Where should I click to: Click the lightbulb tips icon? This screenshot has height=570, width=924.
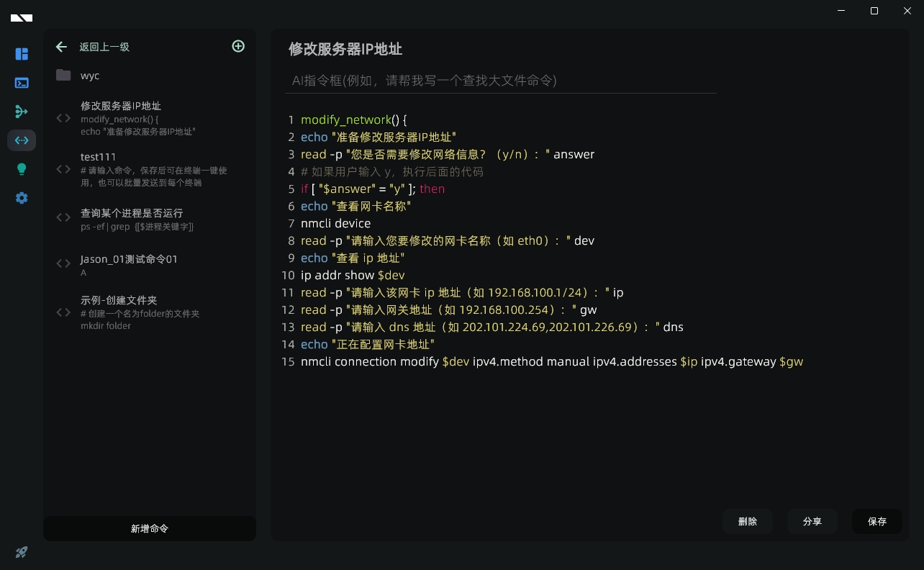(22, 169)
